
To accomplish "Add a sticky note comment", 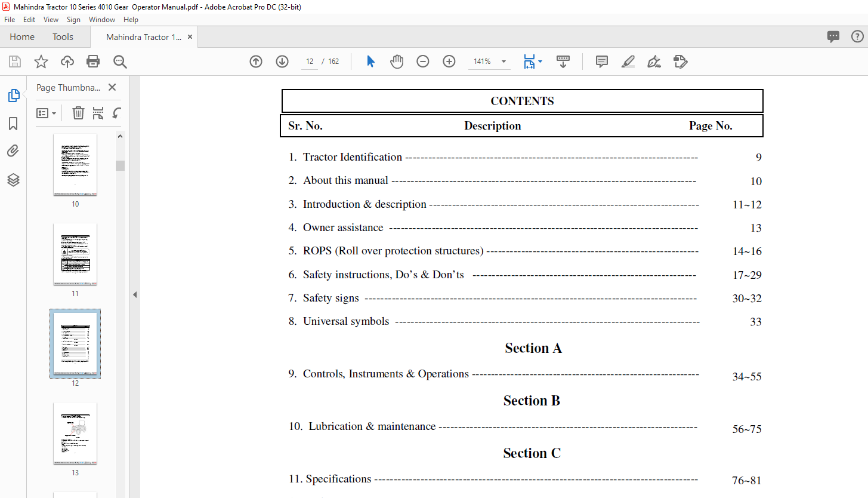I will [602, 62].
